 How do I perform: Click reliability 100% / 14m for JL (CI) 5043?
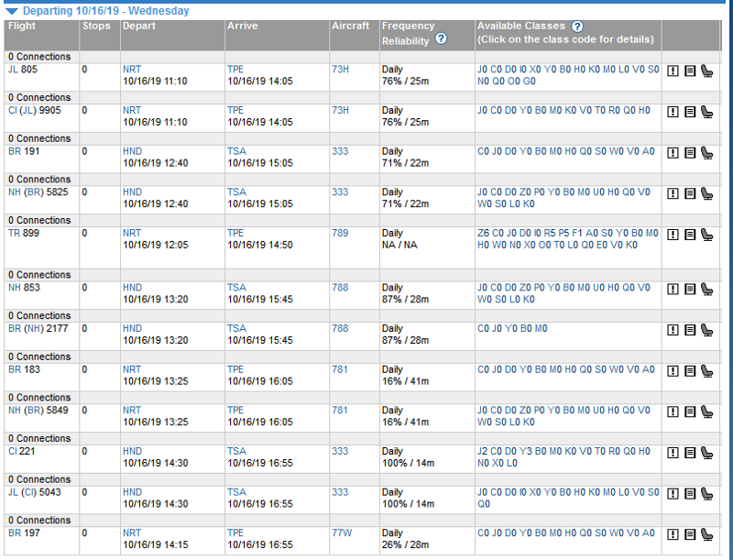click(408, 504)
